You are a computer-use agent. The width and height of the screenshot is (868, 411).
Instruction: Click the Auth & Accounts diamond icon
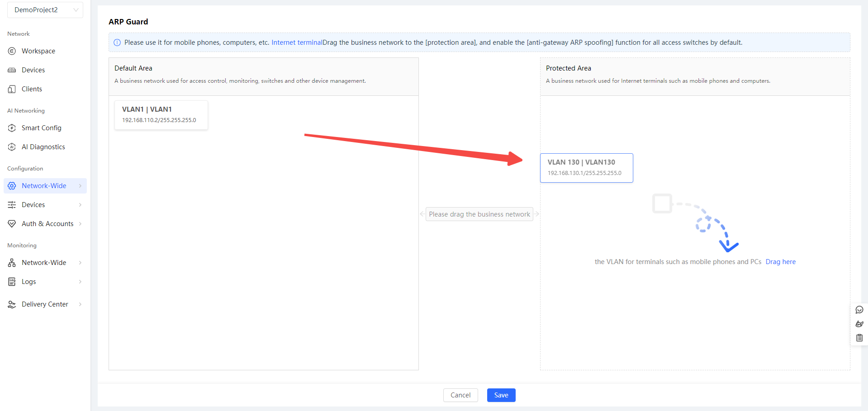[12, 224]
